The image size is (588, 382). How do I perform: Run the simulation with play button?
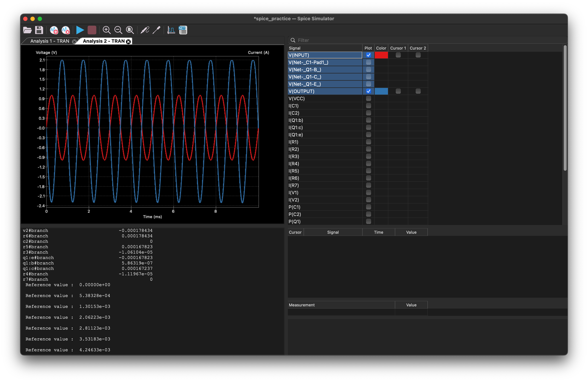click(80, 30)
